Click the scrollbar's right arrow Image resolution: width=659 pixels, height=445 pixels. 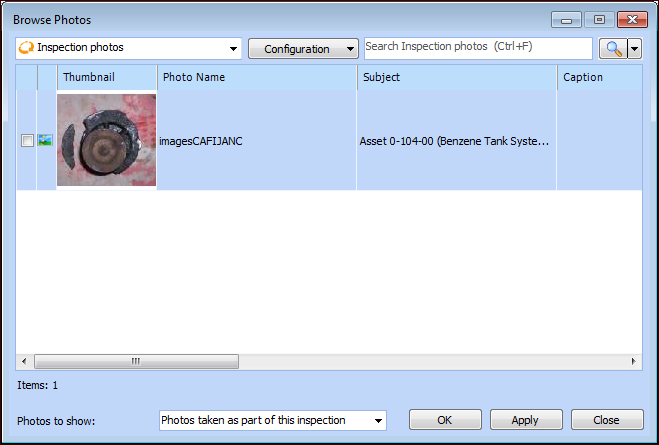pos(633,361)
